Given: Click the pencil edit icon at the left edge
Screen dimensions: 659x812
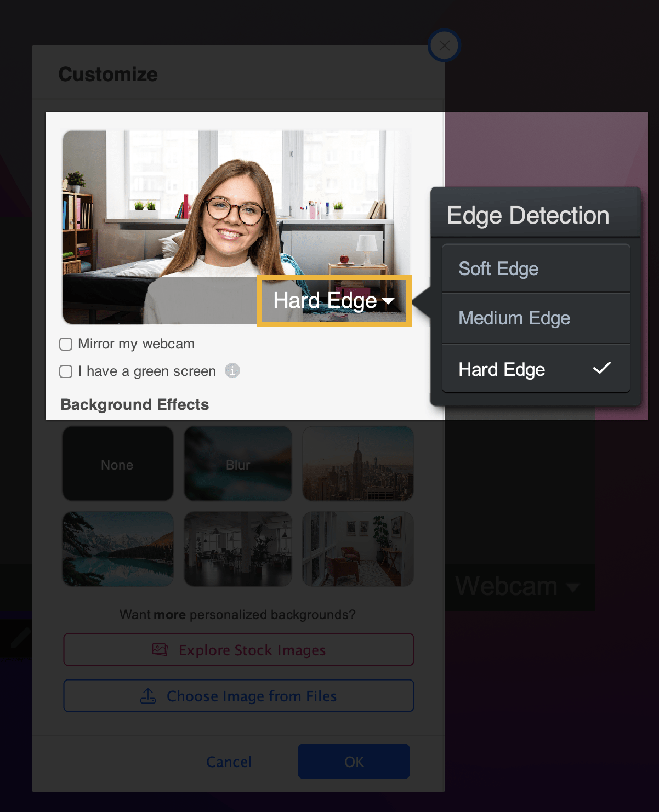Looking at the screenshot, I should pyautogui.click(x=20, y=638).
